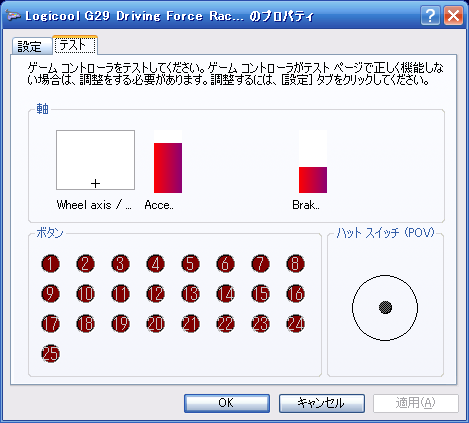Click button indicator number 1
The image size is (469, 423).
pos(50,264)
